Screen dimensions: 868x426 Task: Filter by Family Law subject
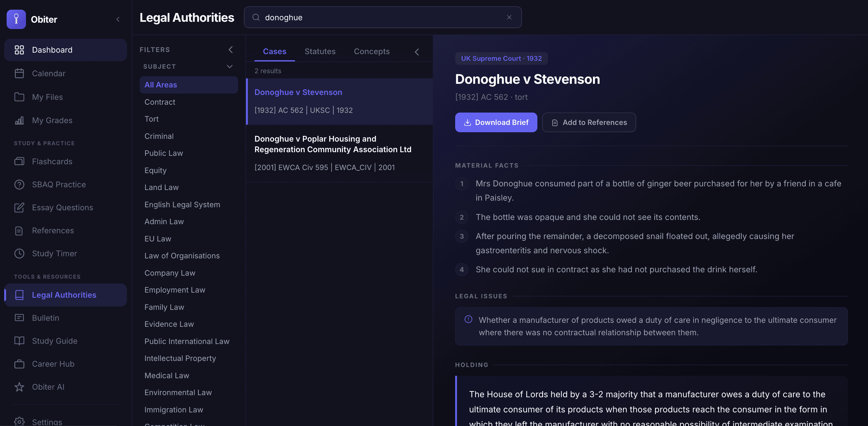(189, 307)
